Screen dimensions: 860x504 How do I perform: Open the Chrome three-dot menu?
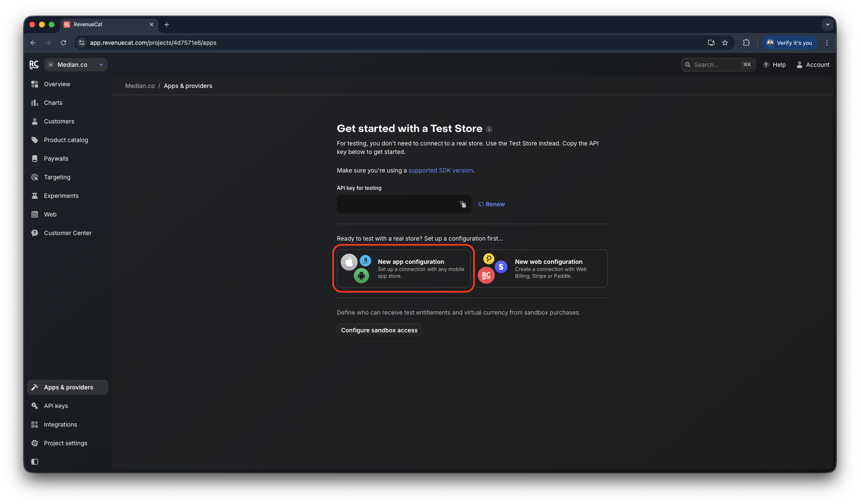click(827, 43)
